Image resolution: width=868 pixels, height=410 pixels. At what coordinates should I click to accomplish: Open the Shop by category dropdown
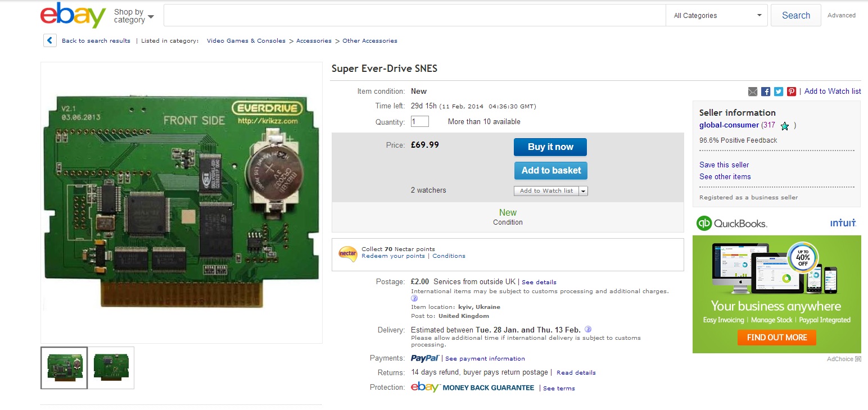(x=134, y=16)
